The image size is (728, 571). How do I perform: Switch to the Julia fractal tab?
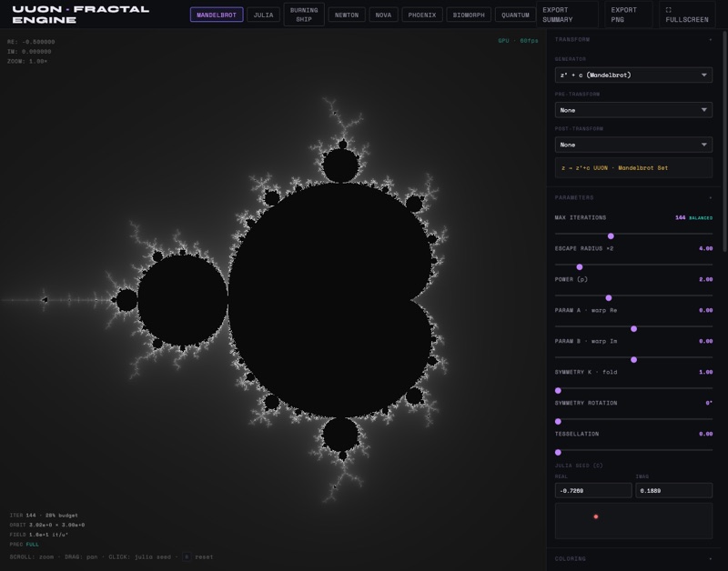263,15
